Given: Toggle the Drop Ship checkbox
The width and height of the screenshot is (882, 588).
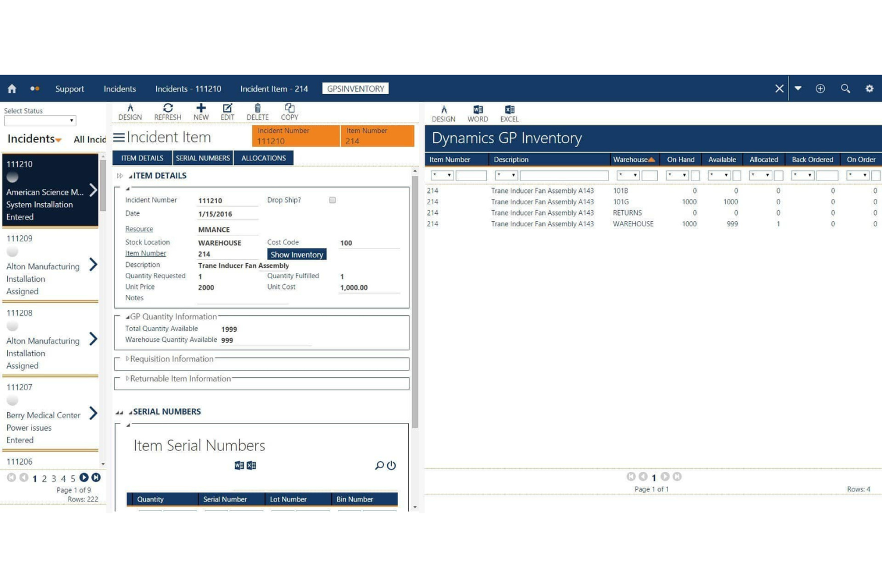Looking at the screenshot, I should click(x=333, y=200).
